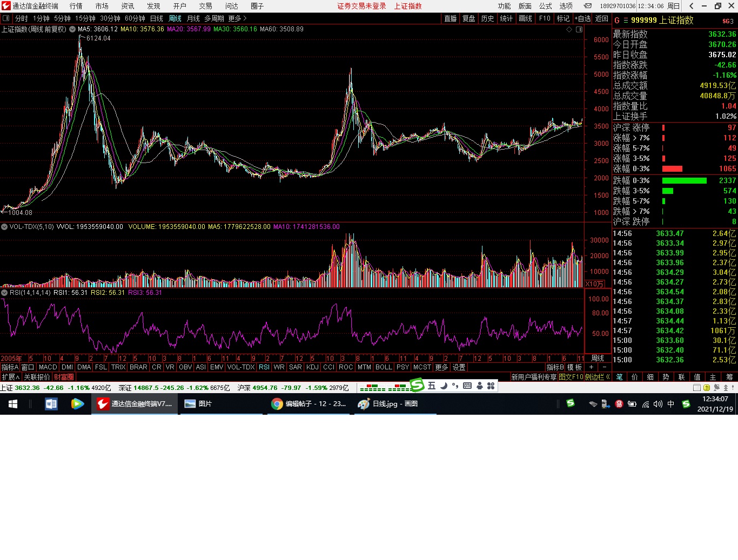Open the 周线 period selector on the time axis
This screenshot has width=738, height=560.
pos(598,358)
